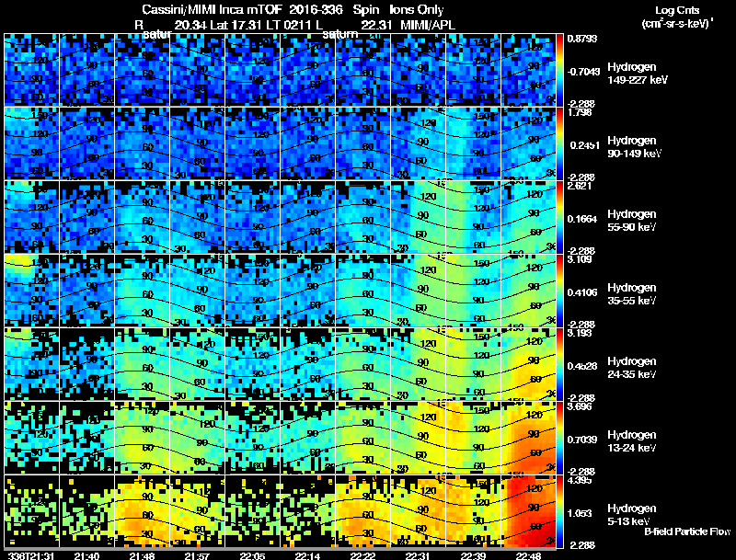Click the 149-227 keV panel at 336T21:31
Viewport: 736px width, 560px height.
[31, 69]
